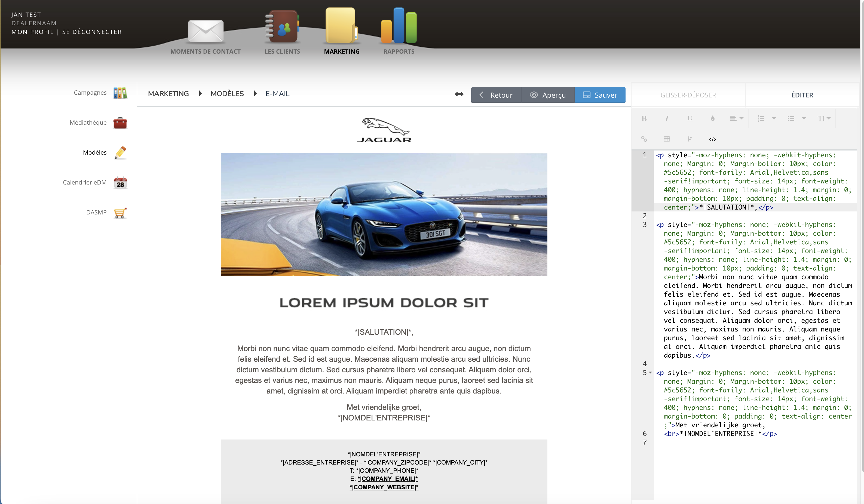Image resolution: width=864 pixels, height=504 pixels.
Task: Open the font color droplet picker
Action: click(712, 118)
